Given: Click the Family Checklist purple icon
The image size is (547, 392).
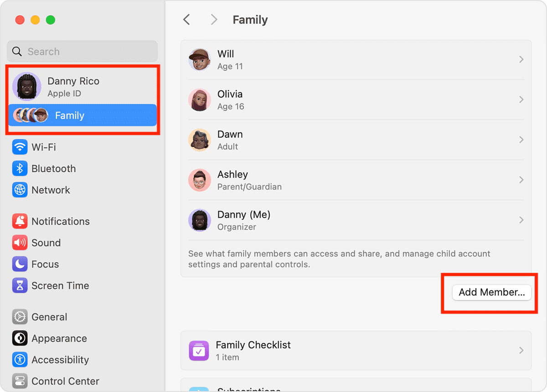Looking at the screenshot, I should pos(198,351).
